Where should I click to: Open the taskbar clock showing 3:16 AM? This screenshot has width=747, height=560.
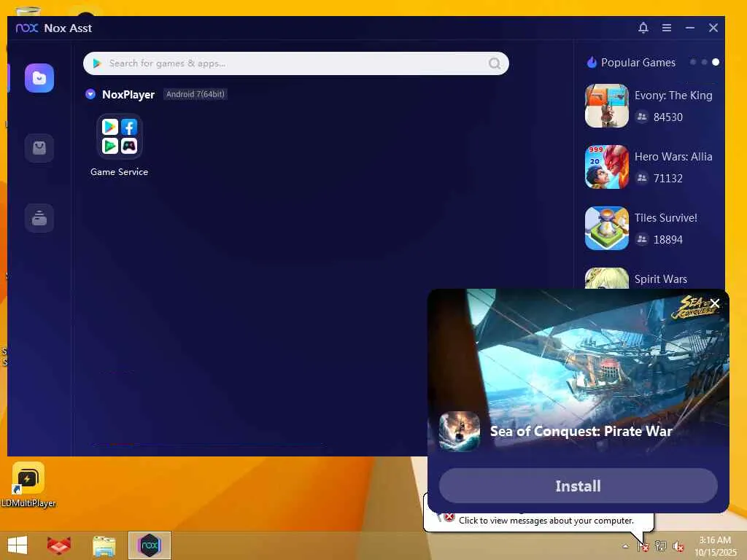click(x=715, y=546)
